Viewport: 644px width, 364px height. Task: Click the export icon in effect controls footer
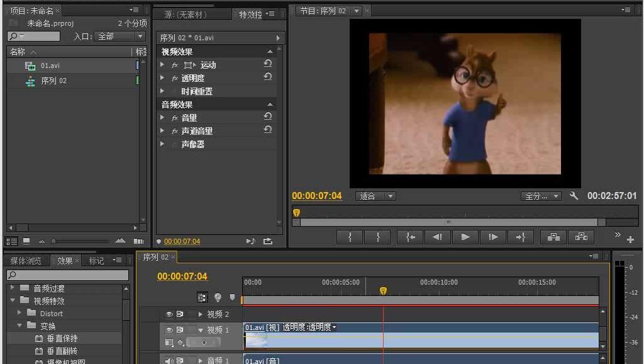coord(268,241)
